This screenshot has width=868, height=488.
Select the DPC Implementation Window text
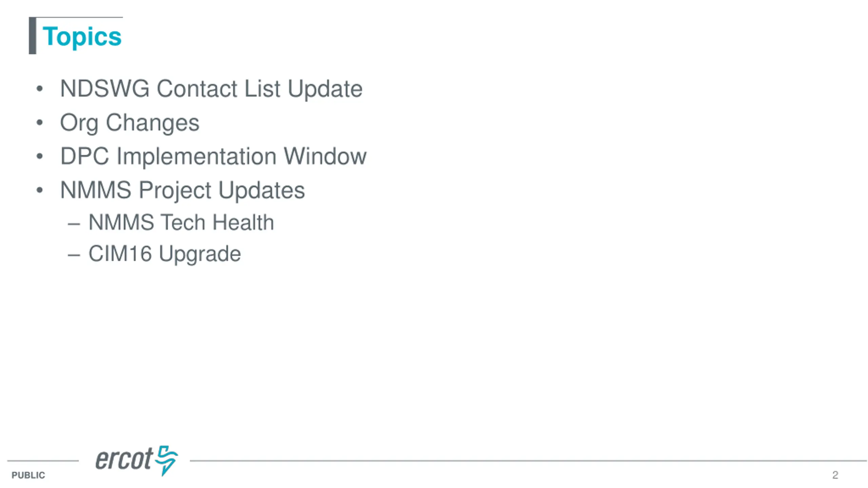click(x=213, y=156)
